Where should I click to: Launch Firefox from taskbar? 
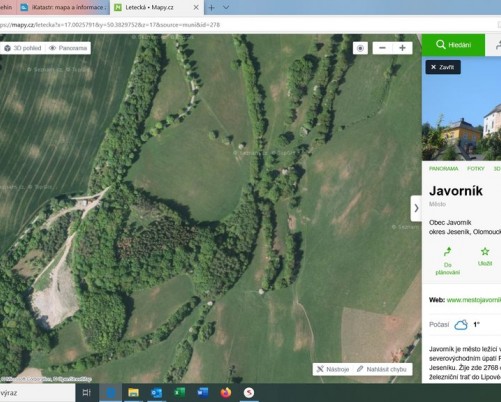(x=226, y=393)
